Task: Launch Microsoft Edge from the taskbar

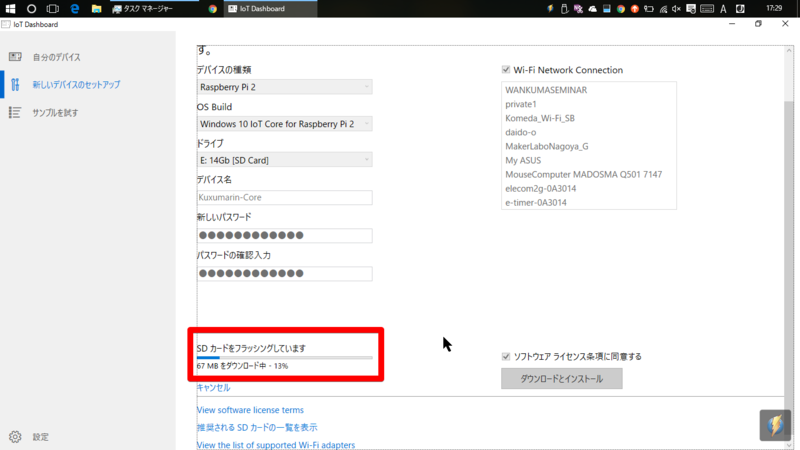Action: (x=74, y=8)
